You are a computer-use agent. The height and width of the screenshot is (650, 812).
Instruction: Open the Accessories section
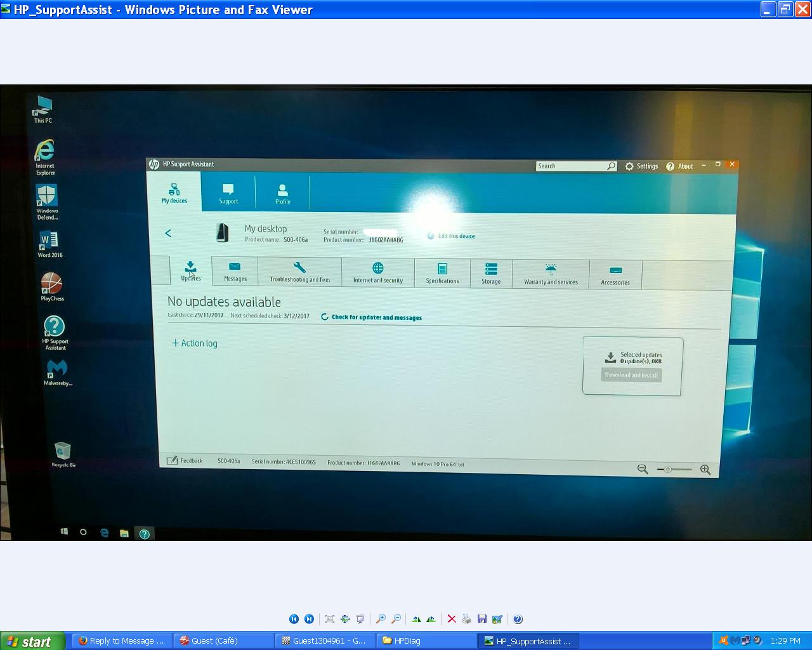pos(615,275)
